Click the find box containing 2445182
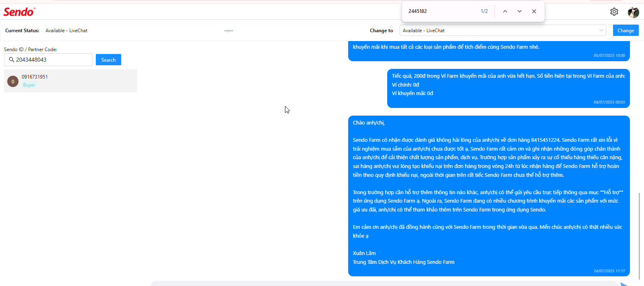The width and height of the screenshot is (644, 286). coord(441,11)
